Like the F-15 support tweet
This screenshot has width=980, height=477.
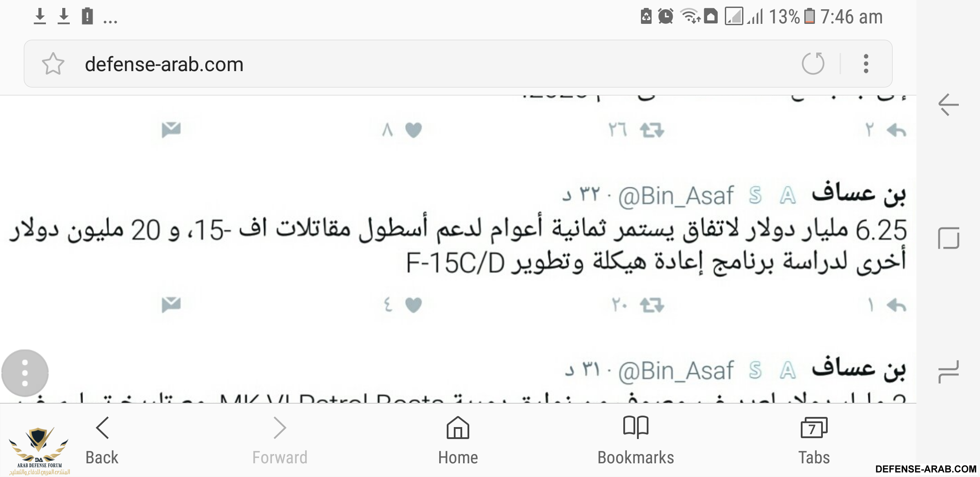tap(414, 305)
